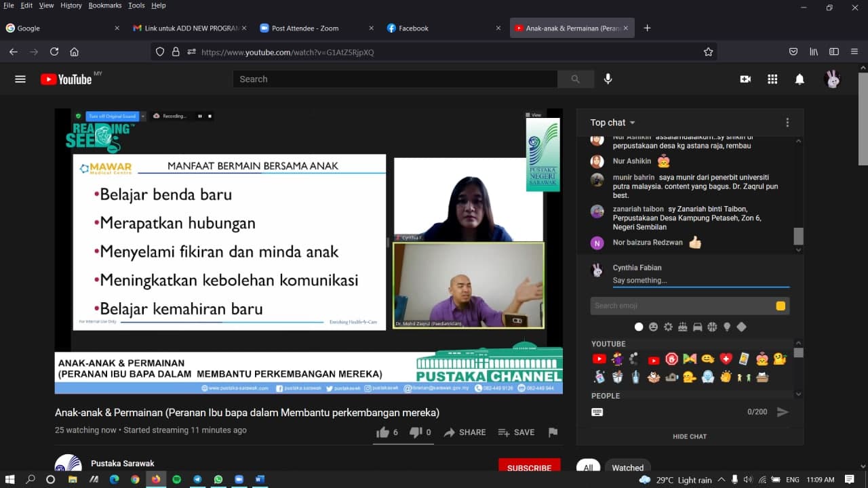Viewport: 868px width, 488px height.
Task: Toggle Firefox sidebar view
Action: point(834,52)
